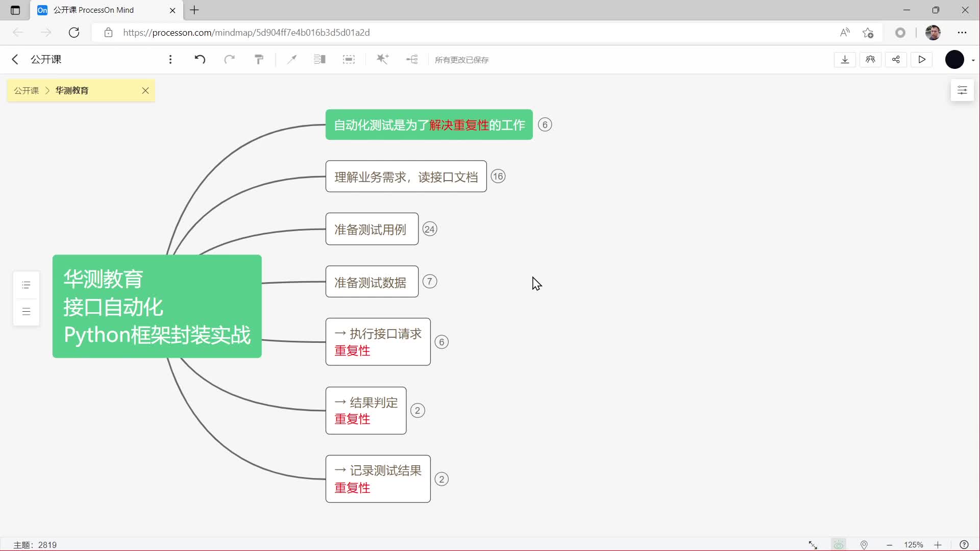The height and width of the screenshot is (551, 980).
Task: Close the 华测教育 breadcrumb bar
Action: pos(145,90)
